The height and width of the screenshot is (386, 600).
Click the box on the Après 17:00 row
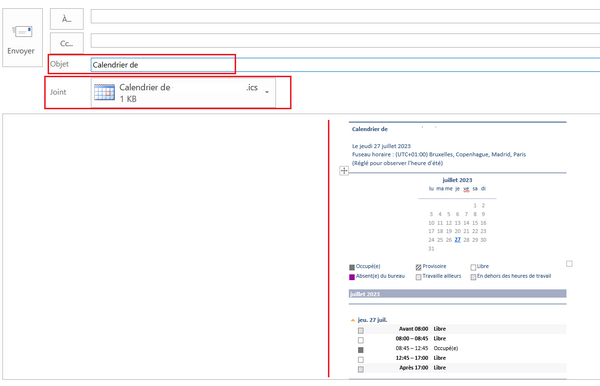tap(360, 370)
